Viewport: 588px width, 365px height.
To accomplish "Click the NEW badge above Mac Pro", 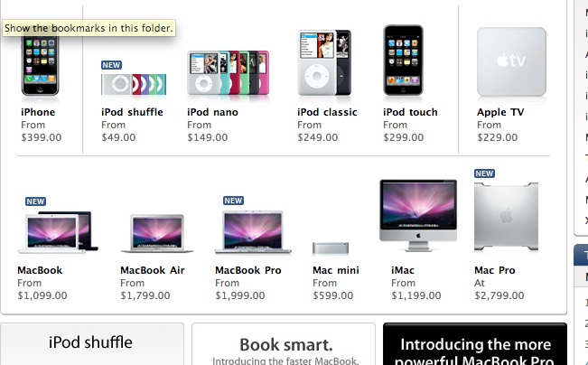I will coord(484,173).
